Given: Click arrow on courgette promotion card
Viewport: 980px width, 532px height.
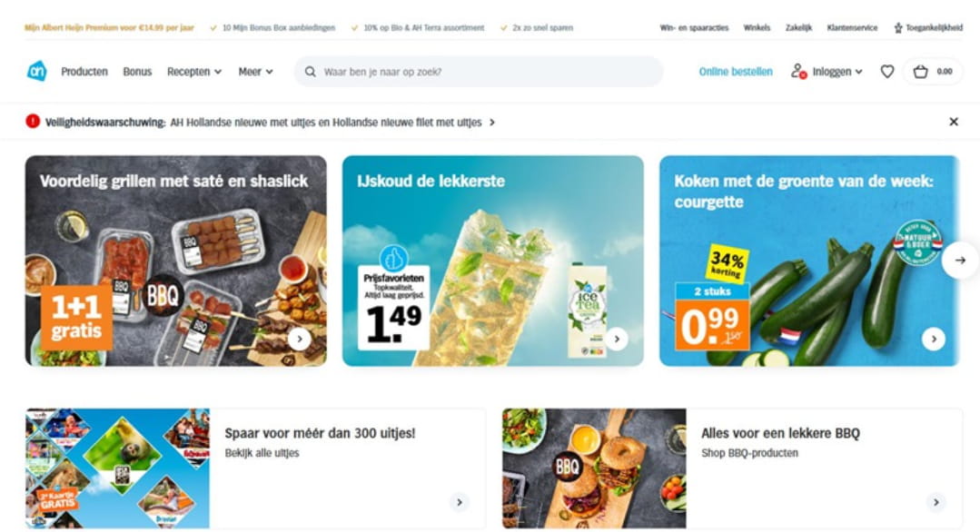Looking at the screenshot, I should pos(934,339).
